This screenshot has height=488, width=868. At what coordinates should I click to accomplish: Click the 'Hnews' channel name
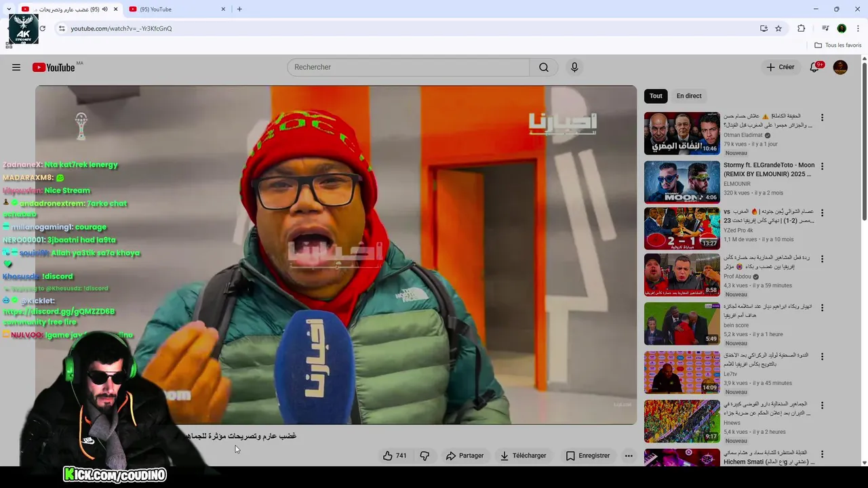click(732, 423)
